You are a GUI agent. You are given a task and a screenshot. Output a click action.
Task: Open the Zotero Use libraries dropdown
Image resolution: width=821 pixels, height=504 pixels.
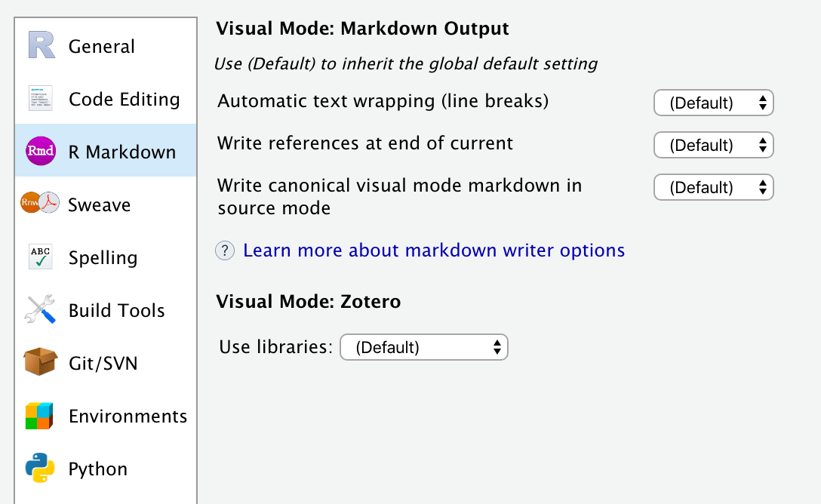(423, 346)
